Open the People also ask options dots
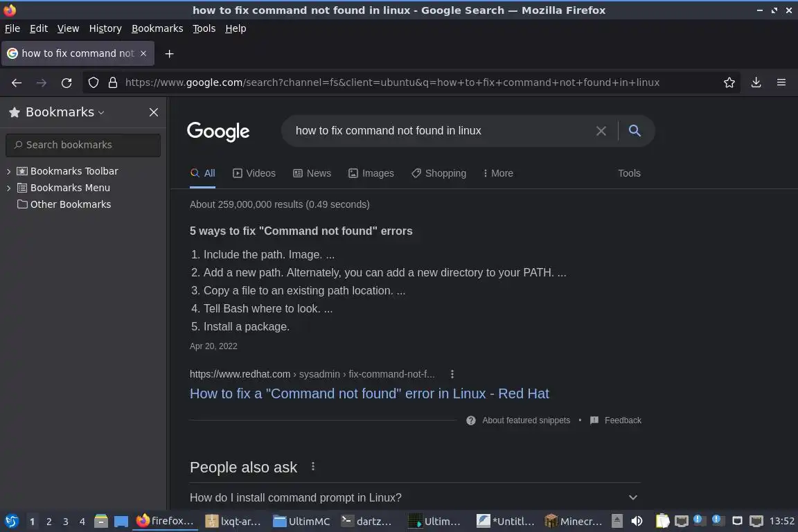The height and width of the screenshot is (532, 798). click(313, 466)
